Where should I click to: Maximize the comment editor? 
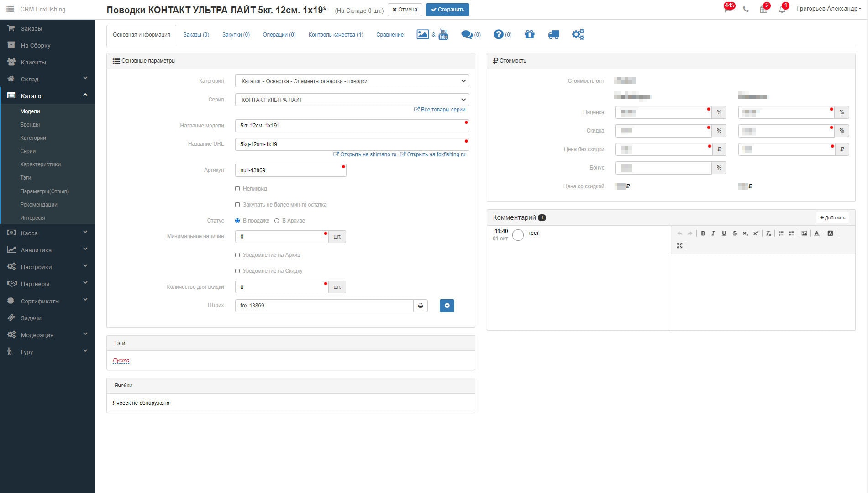coord(679,246)
